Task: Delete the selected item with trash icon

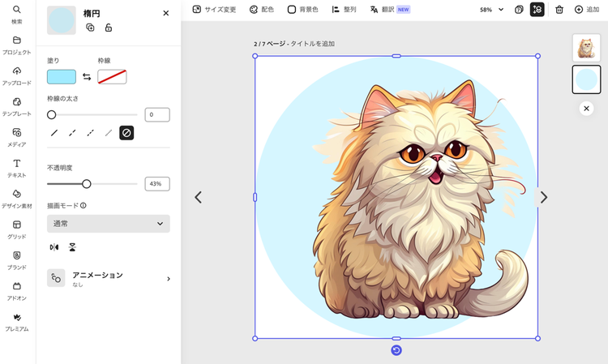Action: pos(559,10)
